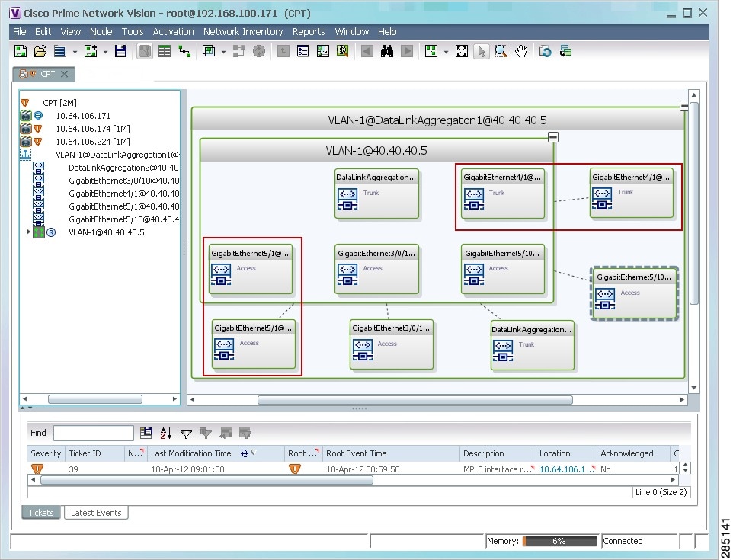Image resolution: width=733 pixels, height=560 pixels.
Task: Open the dropdown arrow beside Add to Map
Action: pos(105,51)
